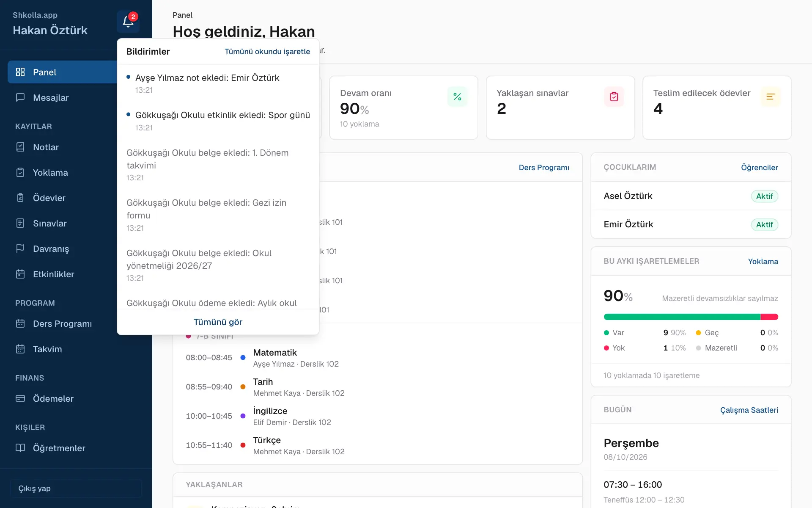Image resolution: width=812 pixels, height=508 pixels.
Task: Click the Yoklama link in Bu ayki işaretlemeler
Action: click(763, 262)
